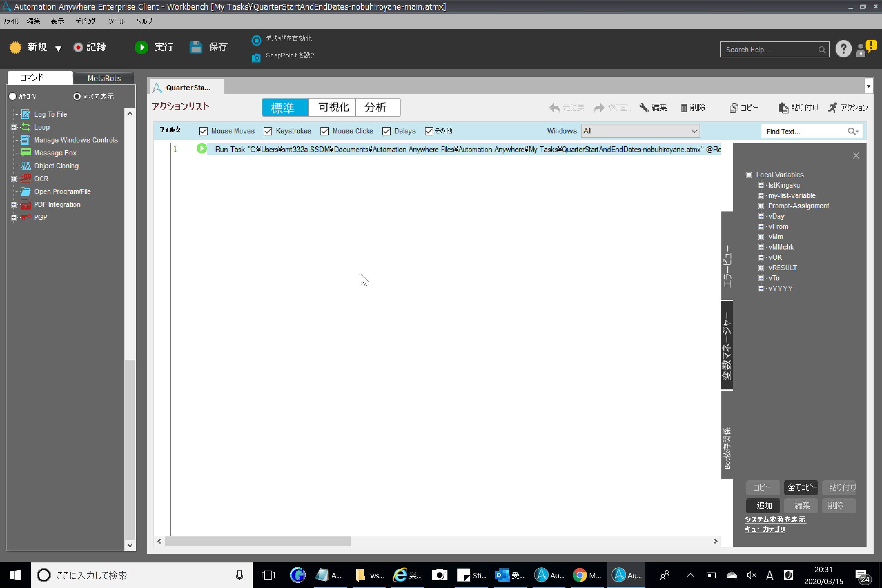
Task: Click the delete (削除) trash icon
Action: point(684,108)
